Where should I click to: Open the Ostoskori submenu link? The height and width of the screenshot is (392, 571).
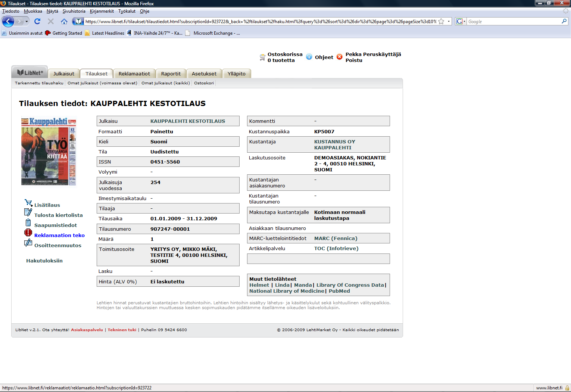[x=204, y=83]
